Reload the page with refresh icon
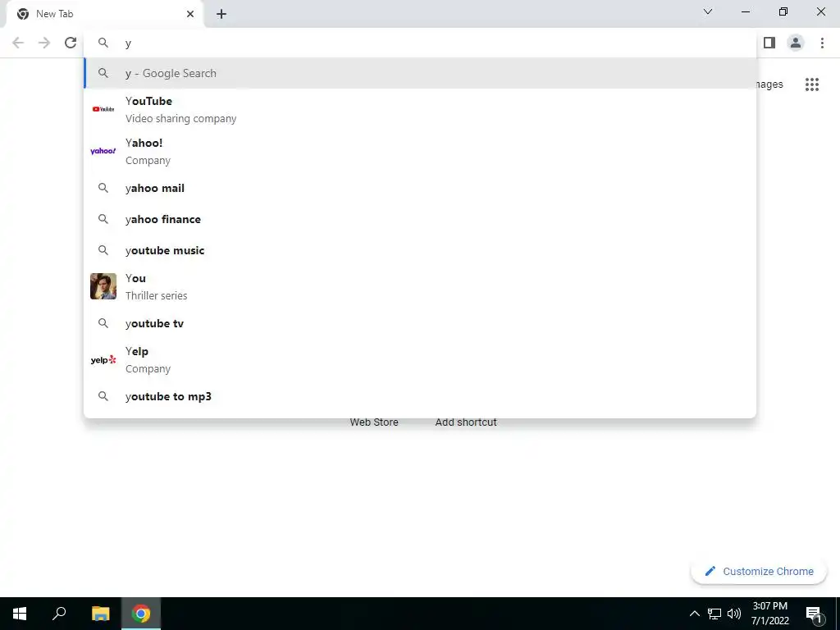The image size is (840, 630). [x=71, y=43]
